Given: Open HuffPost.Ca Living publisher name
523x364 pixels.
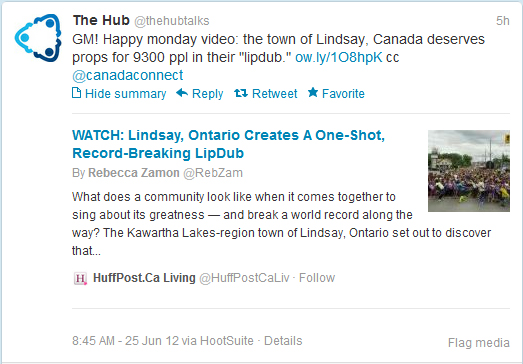Looking at the screenshot, I should click(x=144, y=278).
